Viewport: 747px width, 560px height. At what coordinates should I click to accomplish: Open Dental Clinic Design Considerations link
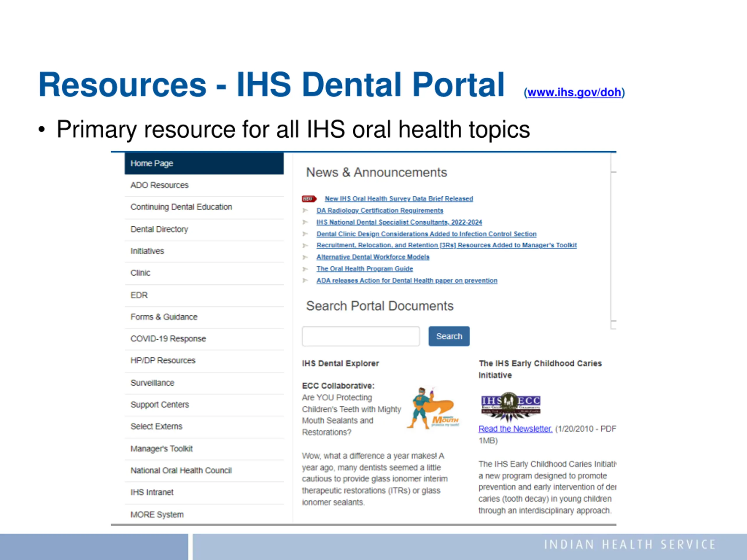click(426, 234)
